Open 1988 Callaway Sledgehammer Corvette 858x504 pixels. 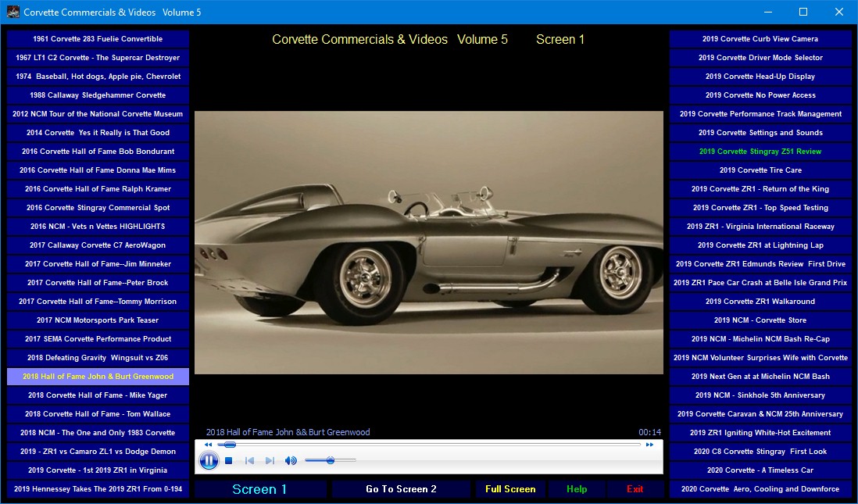(x=98, y=95)
